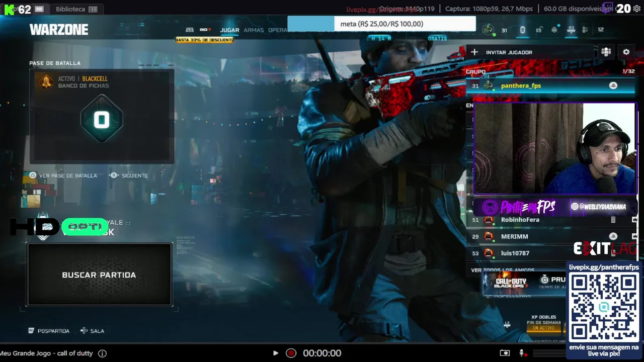
Task: Click the meta R$ 25,00/R$ 100,00 progress bar
Action: pyautogui.click(x=381, y=24)
